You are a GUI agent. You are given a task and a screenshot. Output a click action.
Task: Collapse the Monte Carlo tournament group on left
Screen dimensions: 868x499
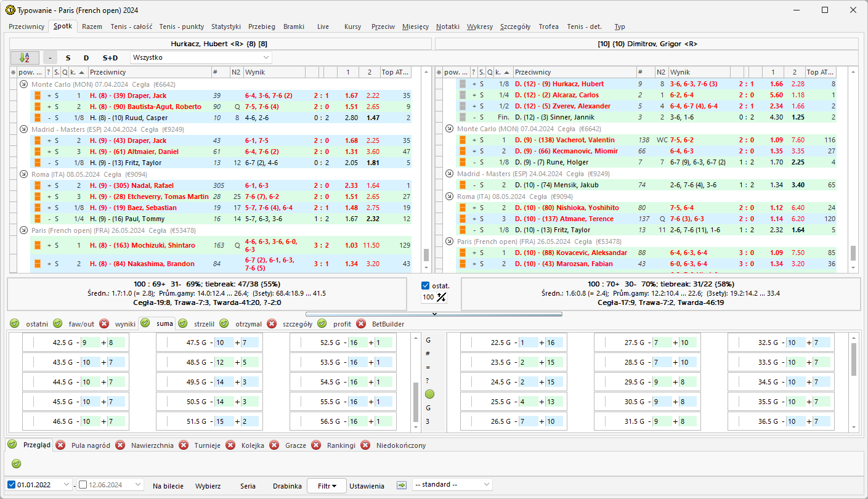(x=23, y=84)
